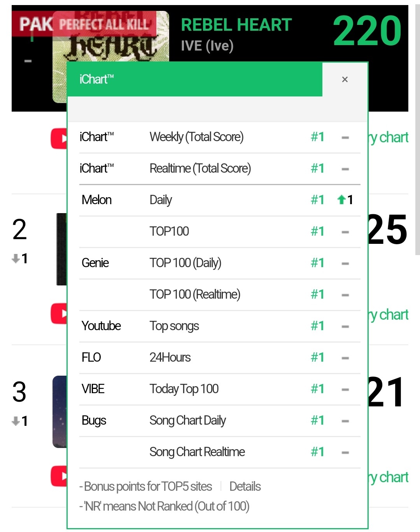420x532 pixels.
Task: Select the Melon Daily row
Action: point(220,200)
